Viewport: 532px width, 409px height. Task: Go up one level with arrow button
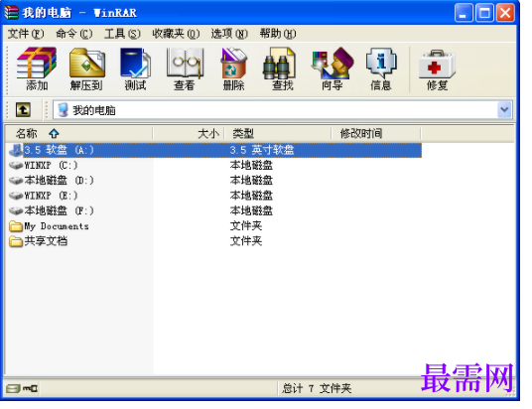click(23, 110)
